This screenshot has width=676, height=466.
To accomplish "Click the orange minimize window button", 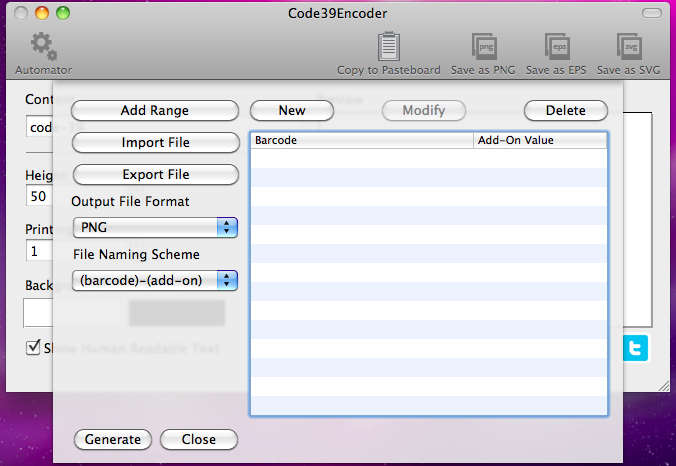I will pyautogui.click(x=42, y=13).
